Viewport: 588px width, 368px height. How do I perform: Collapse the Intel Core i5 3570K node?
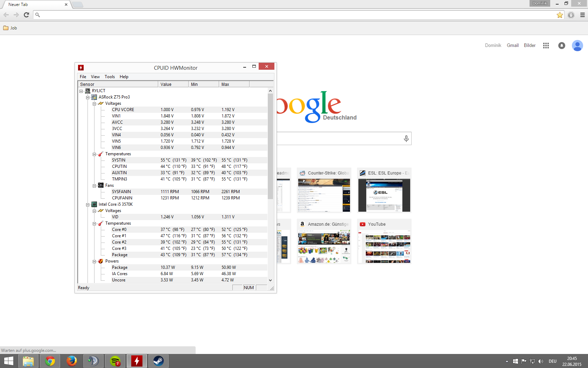[x=88, y=205]
